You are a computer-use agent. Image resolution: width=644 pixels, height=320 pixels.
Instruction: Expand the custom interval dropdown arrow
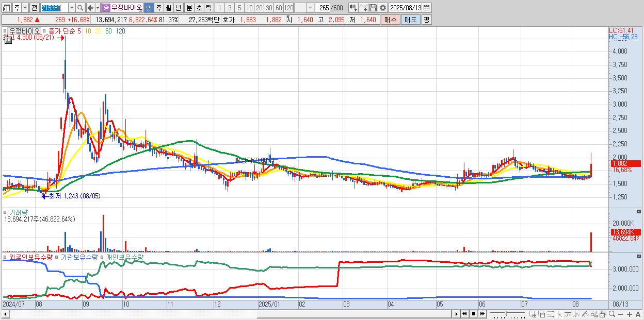click(310, 8)
